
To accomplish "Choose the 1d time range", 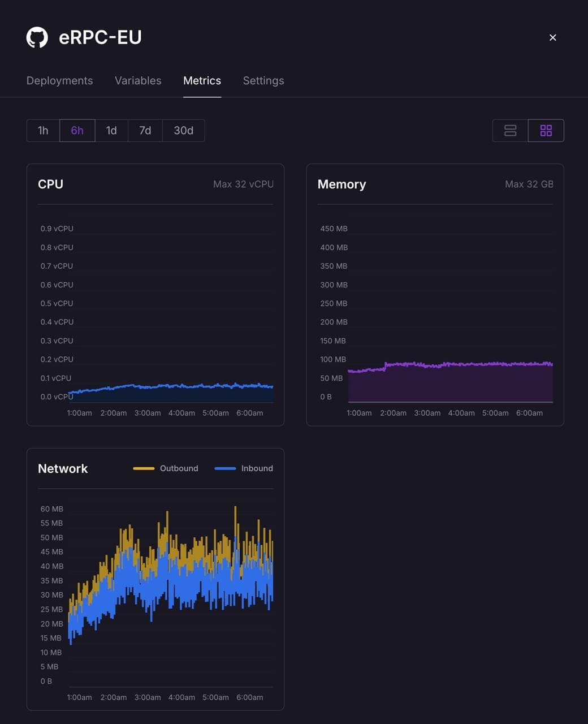I will [111, 131].
